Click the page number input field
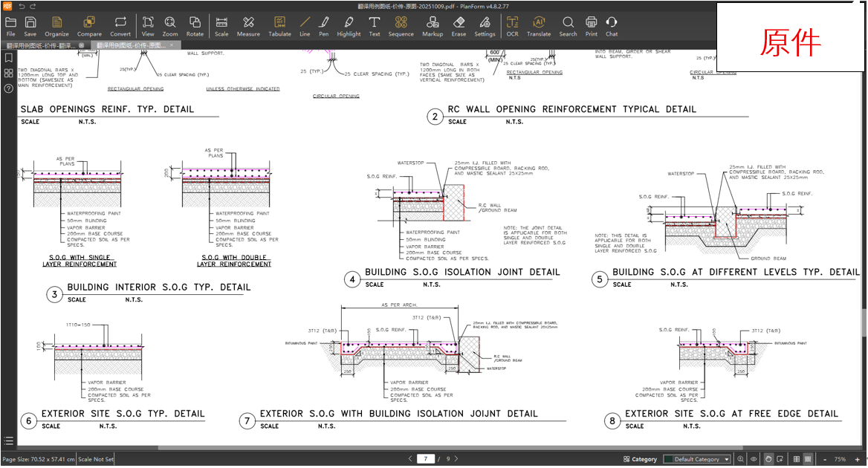The image size is (868, 468). click(425, 459)
